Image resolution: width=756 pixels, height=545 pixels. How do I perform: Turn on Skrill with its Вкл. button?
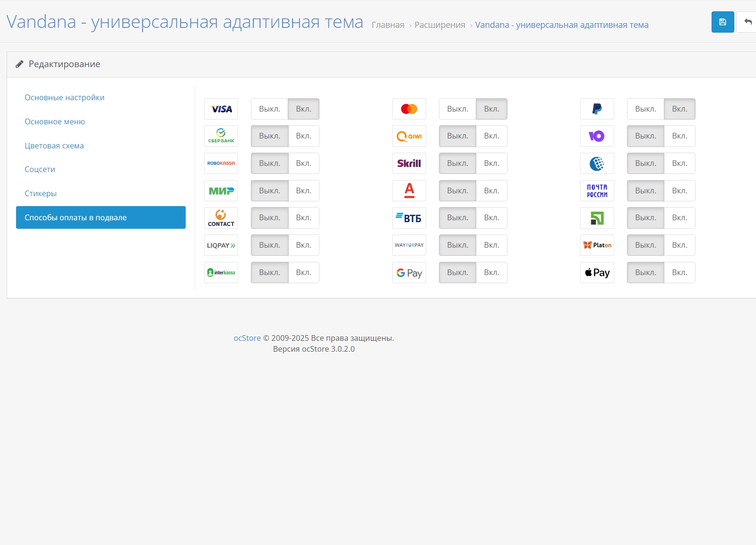click(492, 164)
